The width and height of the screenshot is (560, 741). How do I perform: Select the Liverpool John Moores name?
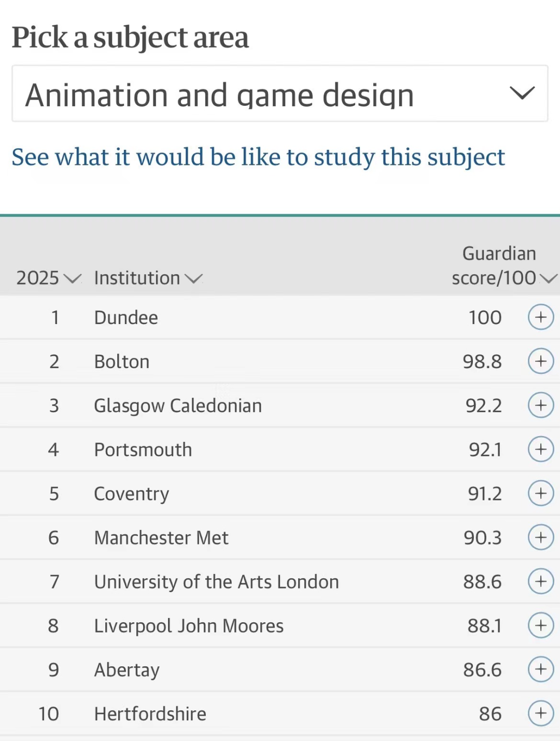tap(189, 626)
